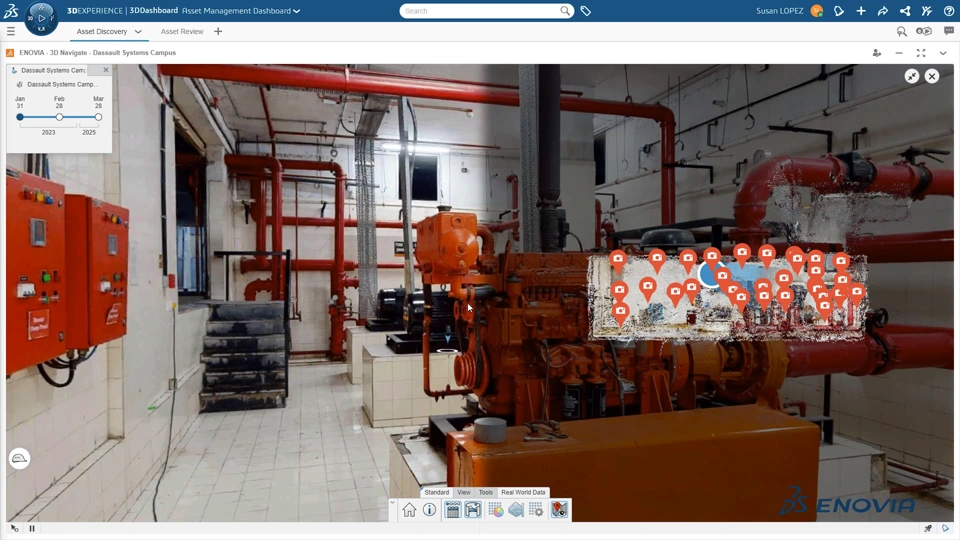The image size is (960, 540).
Task: Close the Dassault Systems Campus panel tab
Action: coord(106,70)
